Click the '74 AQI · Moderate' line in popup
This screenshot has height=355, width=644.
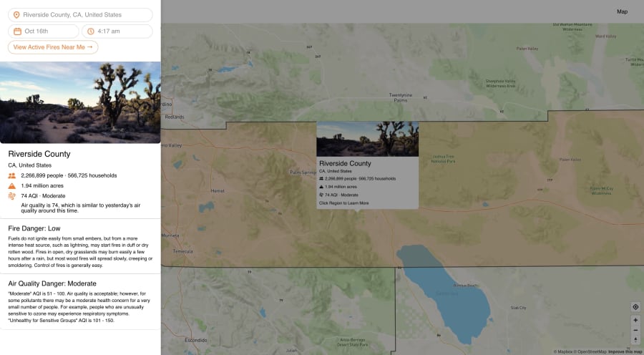coord(341,195)
